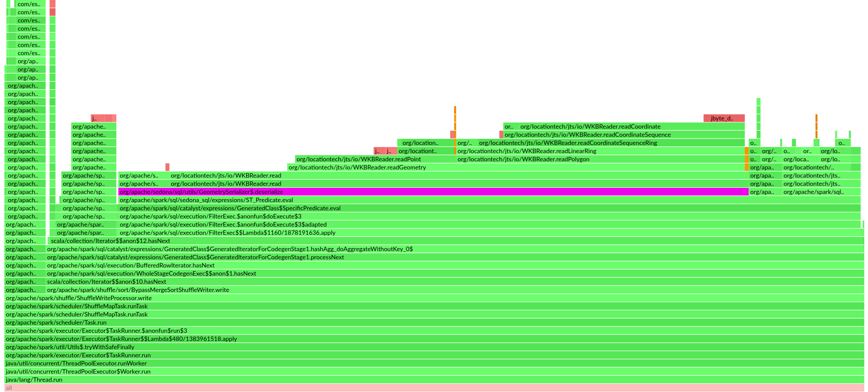Click WKBReader.readCoordinateSequenceRing frame

coord(611,143)
